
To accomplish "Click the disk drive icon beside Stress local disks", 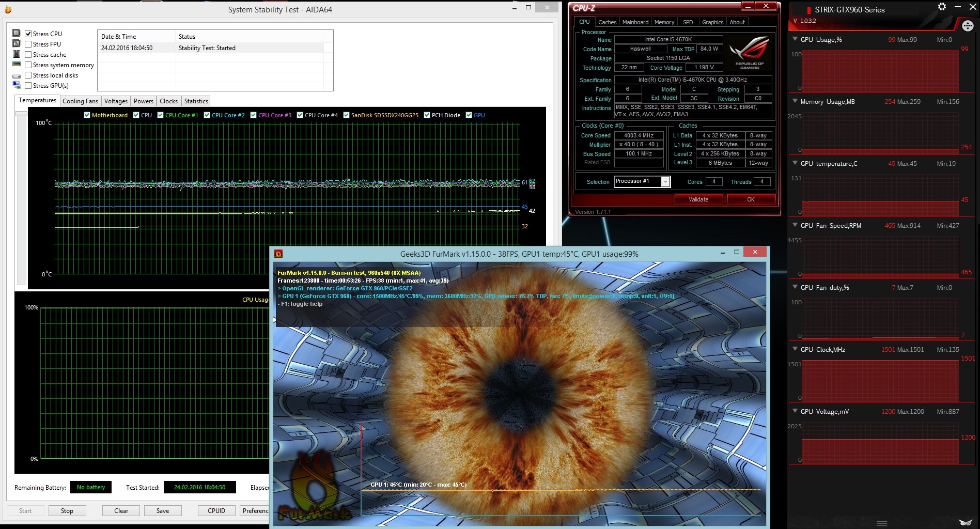I will pyautogui.click(x=16, y=75).
